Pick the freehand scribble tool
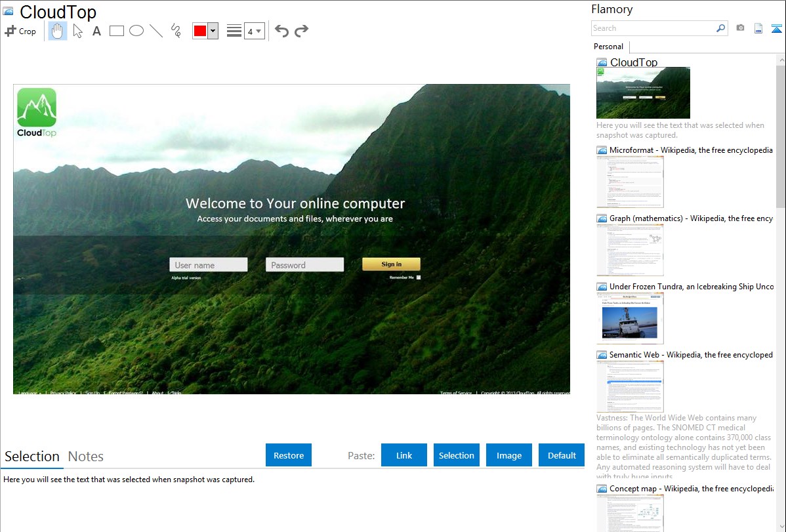Viewport: 786px width, 532px height. tap(176, 31)
